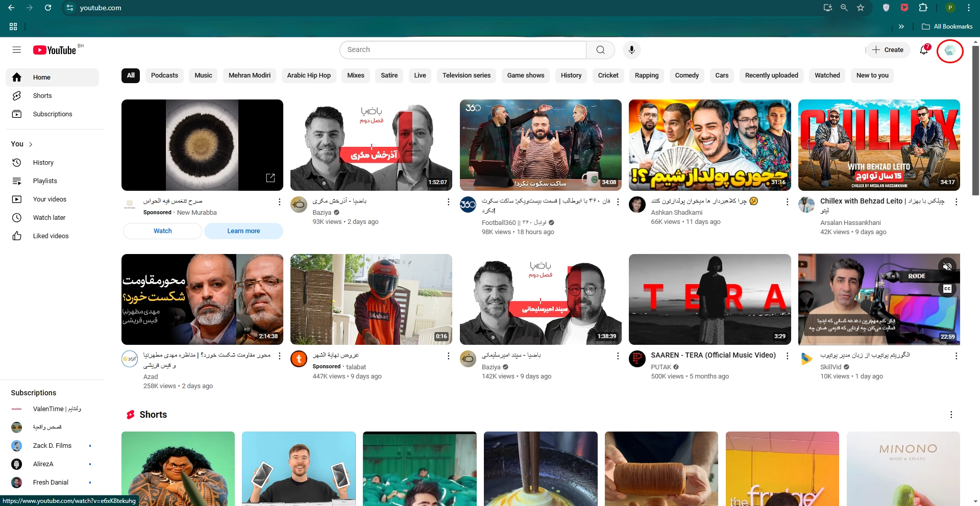The width and height of the screenshot is (980, 506).
Task: Open Watch later in sidebar
Action: [49, 218]
